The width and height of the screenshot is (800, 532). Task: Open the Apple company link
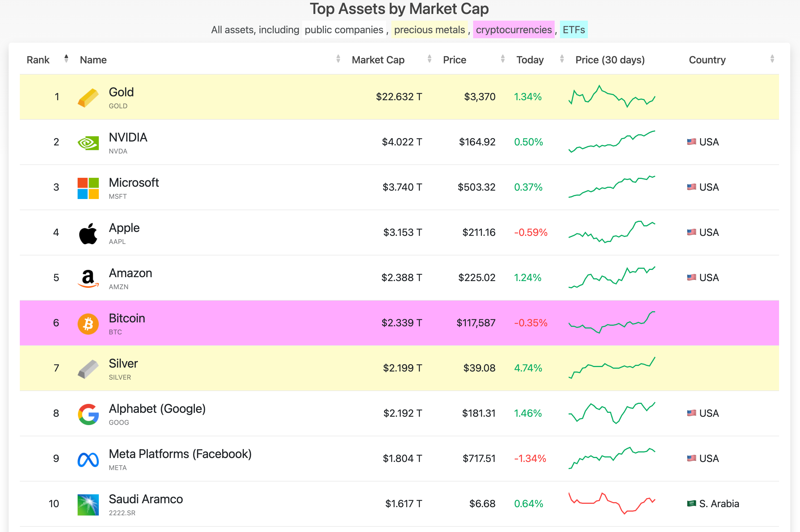tap(124, 228)
